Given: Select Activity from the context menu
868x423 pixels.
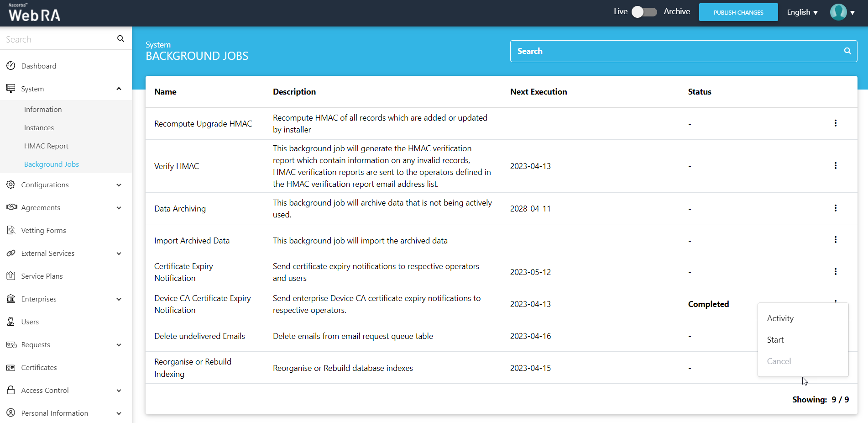Looking at the screenshot, I should click(x=780, y=318).
